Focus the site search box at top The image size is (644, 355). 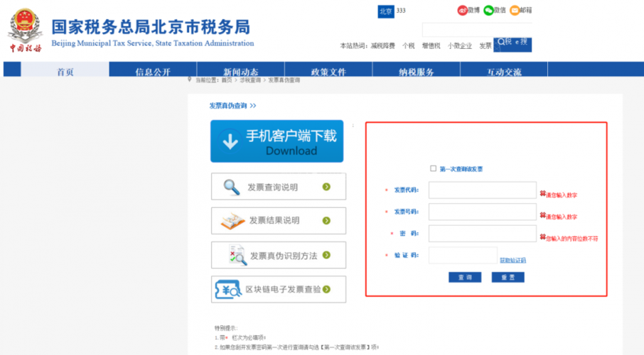click(x=476, y=30)
